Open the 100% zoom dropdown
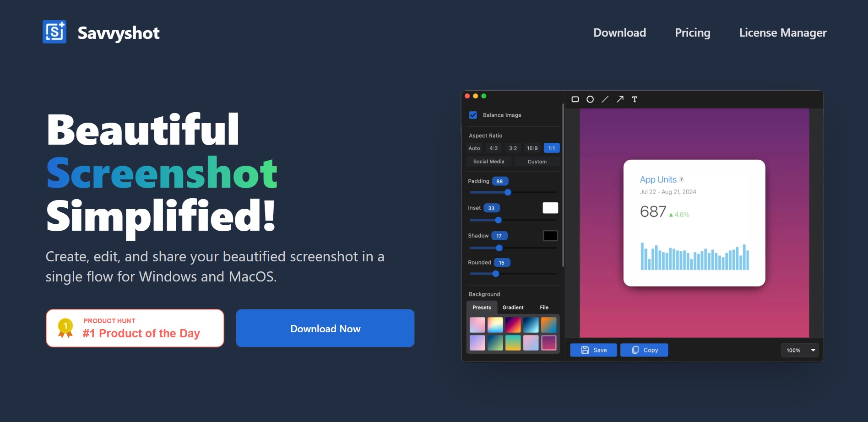Screen dimensions: 868x422 (x=799, y=350)
